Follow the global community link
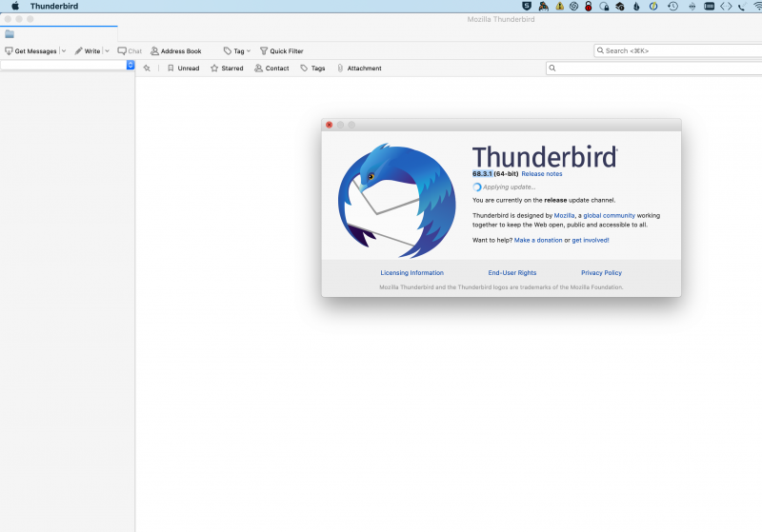Viewport: 762px width, 532px height. pyautogui.click(x=609, y=215)
